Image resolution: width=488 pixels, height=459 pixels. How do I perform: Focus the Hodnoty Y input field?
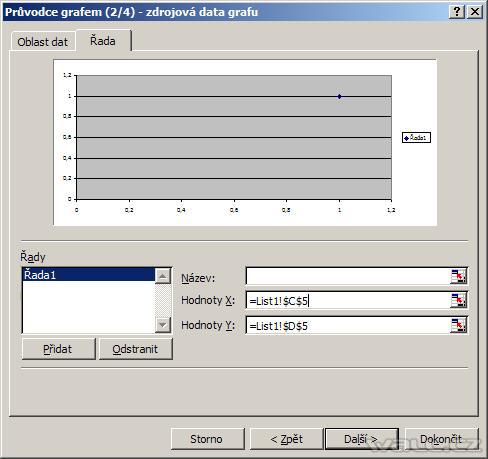348,326
